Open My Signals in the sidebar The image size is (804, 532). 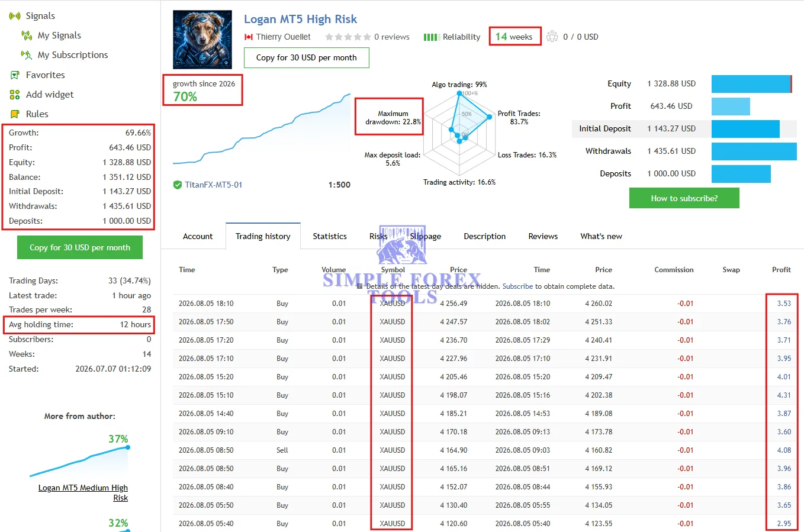point(59,36)
